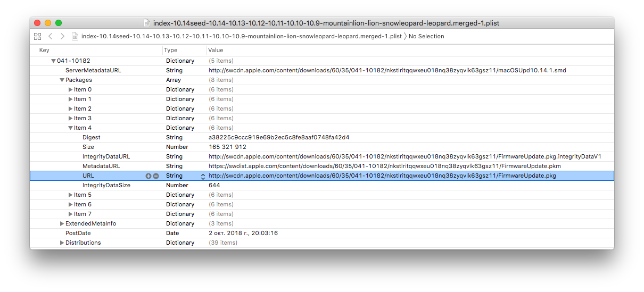This screenshot has width=644, height=292.
Task: Select the MetadataURL key
Action: point(101,166)
